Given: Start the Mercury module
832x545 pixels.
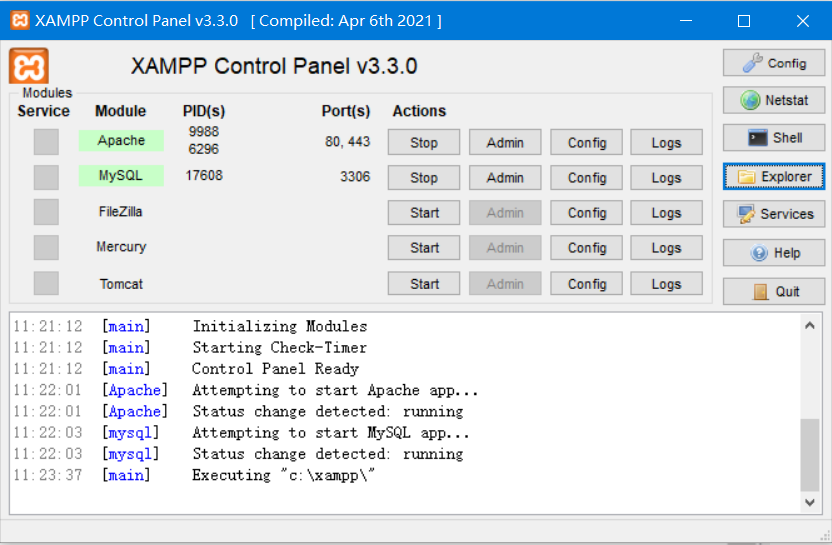Looking at the screenshot, I should click(423, 248).
